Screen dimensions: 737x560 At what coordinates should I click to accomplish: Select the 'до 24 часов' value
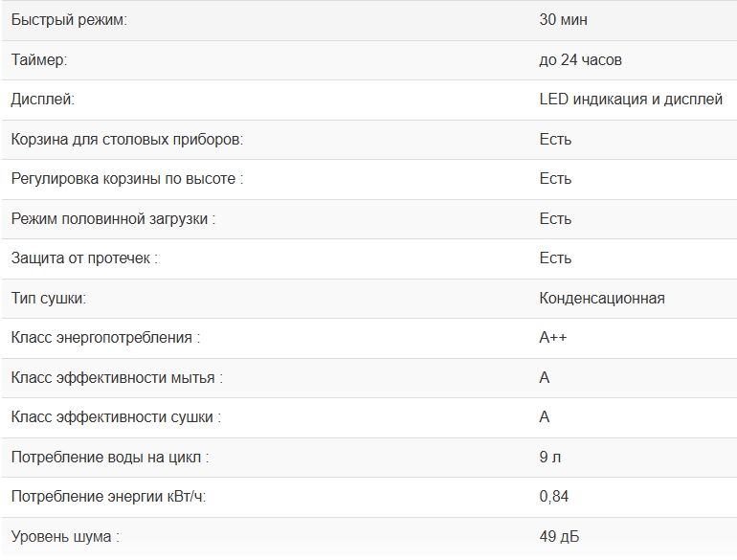[x=580, y=60]
